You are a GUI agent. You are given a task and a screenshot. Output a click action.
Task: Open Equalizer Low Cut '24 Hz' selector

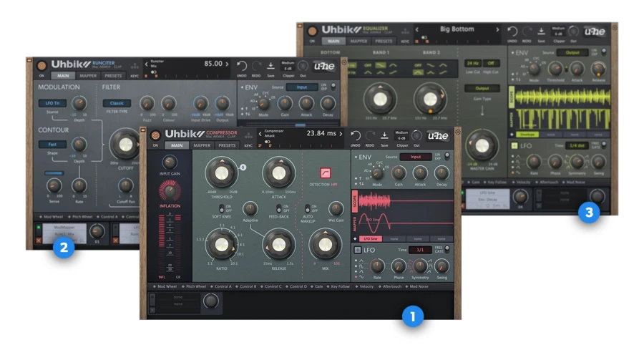473,63
